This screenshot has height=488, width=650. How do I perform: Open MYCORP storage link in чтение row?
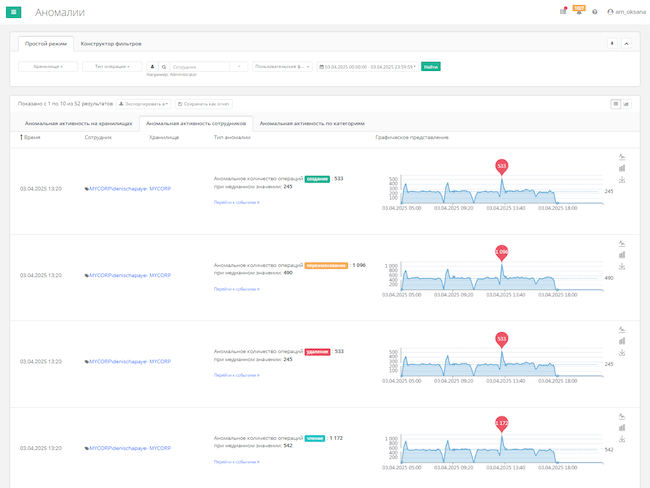[x=160, y=448]
